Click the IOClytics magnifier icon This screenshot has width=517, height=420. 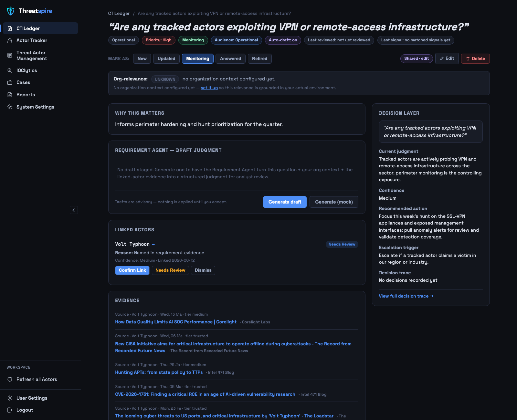pos(10,70)
